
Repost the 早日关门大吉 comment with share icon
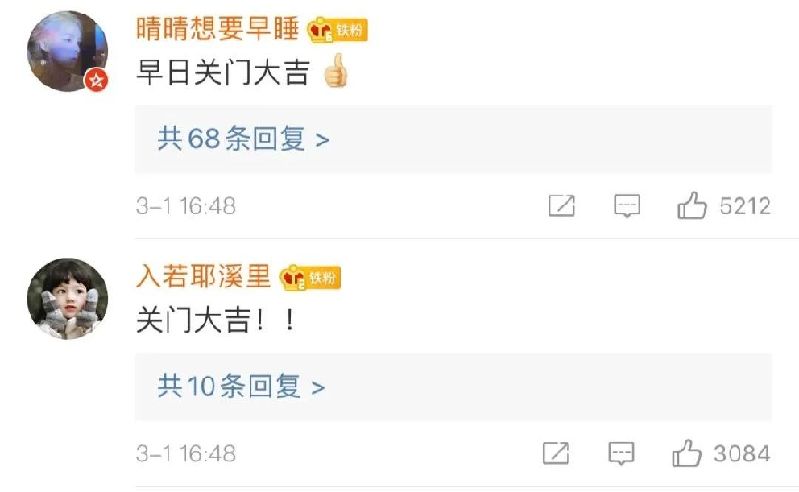pyautogui.click(x=562, y=206)
